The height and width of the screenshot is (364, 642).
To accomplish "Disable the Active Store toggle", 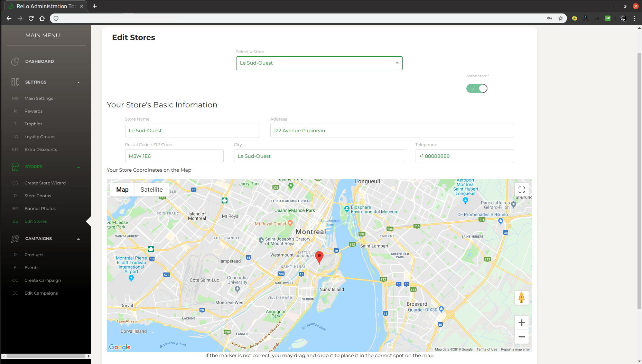I will point(477,88).
